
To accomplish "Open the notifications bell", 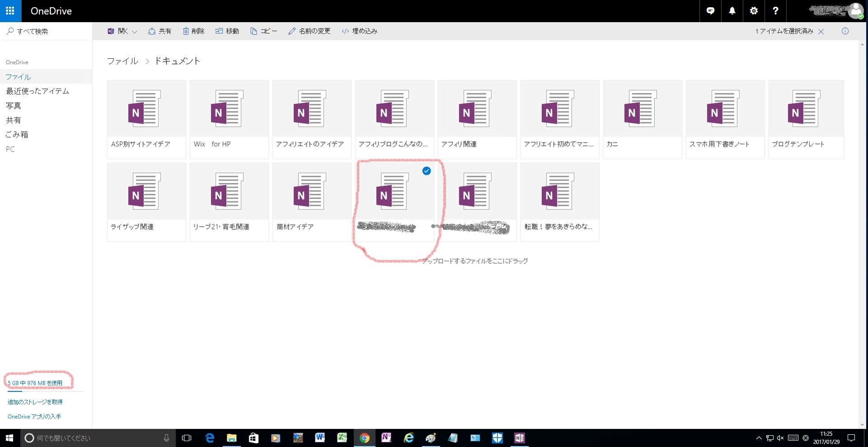I will pos(732,11).
